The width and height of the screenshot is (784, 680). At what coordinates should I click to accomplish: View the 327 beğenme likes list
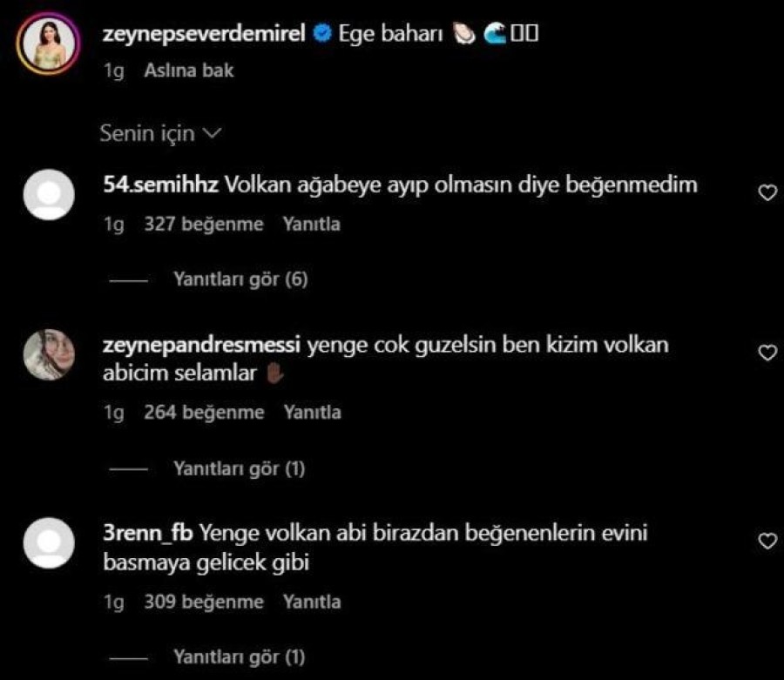click(204, 224)
